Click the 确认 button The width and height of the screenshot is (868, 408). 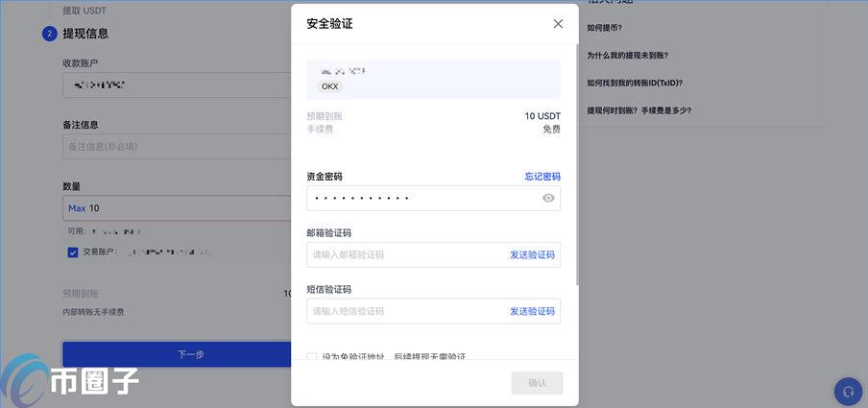tap(537, 382)
